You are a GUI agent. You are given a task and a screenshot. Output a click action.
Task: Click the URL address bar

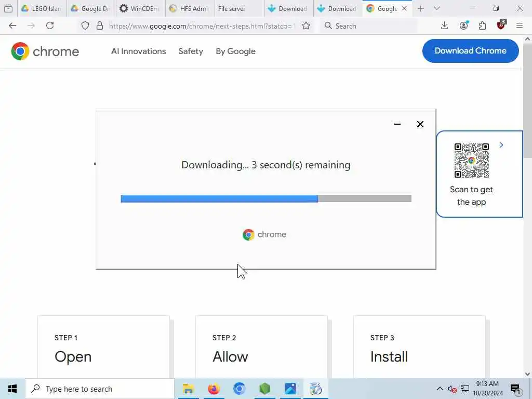point(202,26)
